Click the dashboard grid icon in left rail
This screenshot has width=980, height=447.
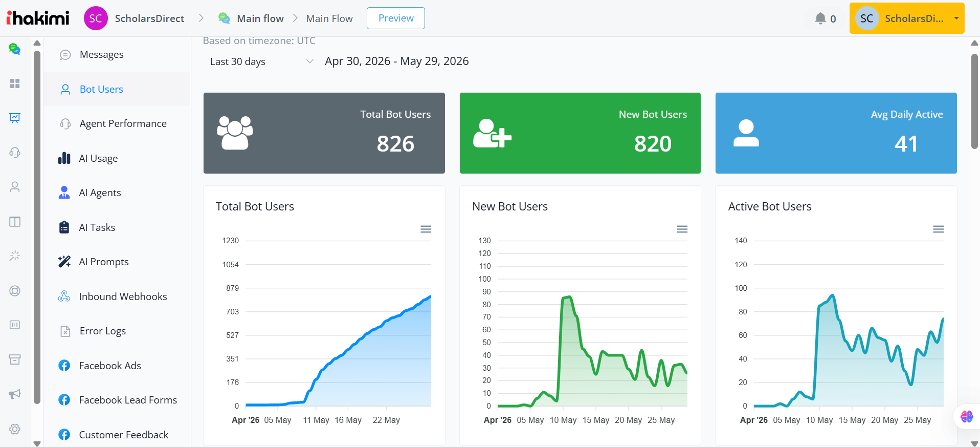coord(15,83)
